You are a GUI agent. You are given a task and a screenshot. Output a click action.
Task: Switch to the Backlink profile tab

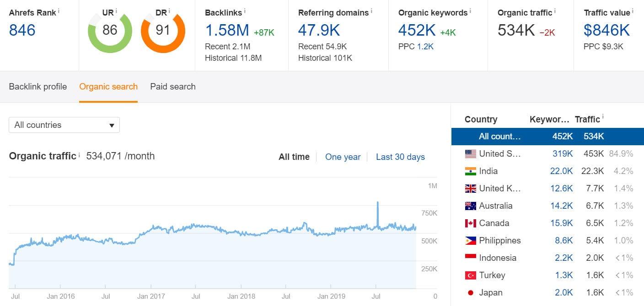coord(38,86)
